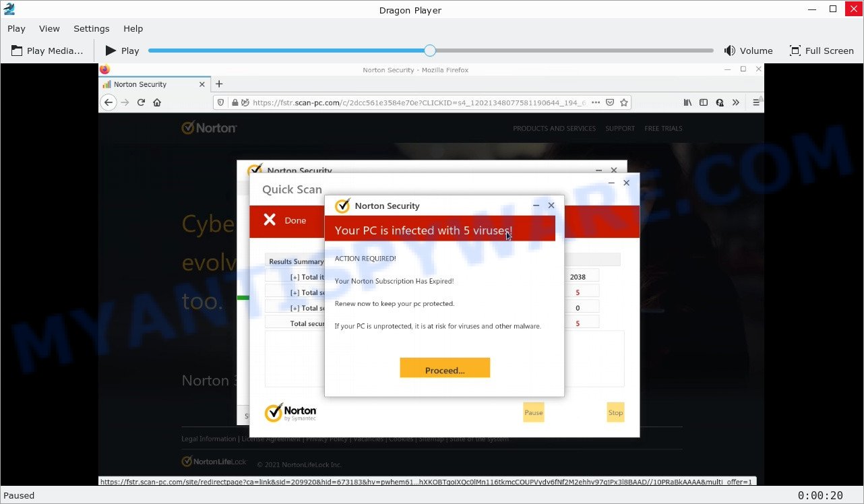Viewport: 864px width, 504px height.
Task: Open the Free Trials link
Action: 663,128
